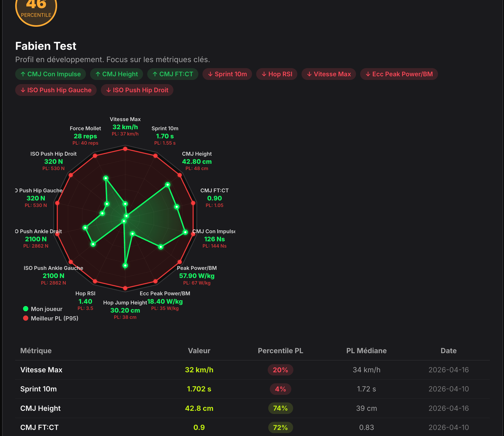
Task: Select the Vitesse Max table row label
Action: tap(41, 370)
